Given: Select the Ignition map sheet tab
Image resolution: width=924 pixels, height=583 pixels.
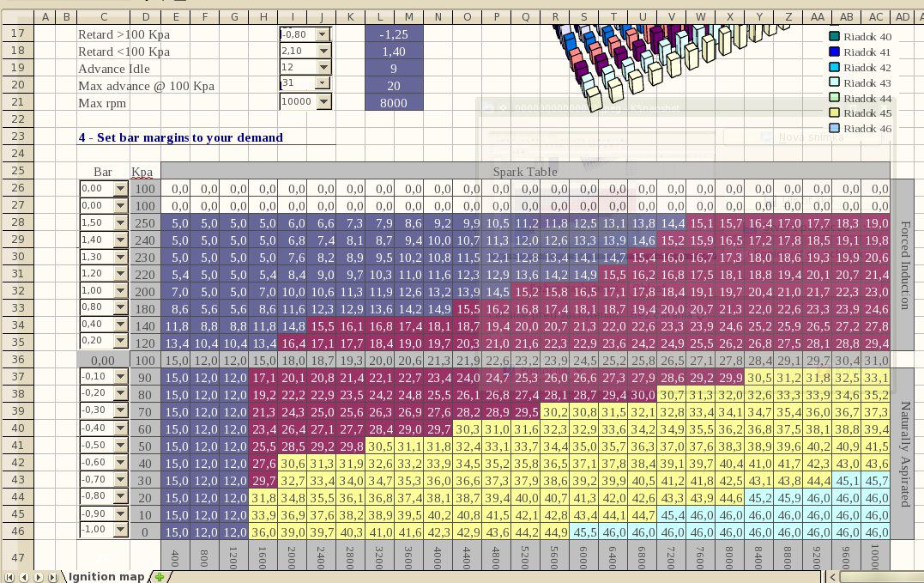Looking at the screenshot, I should point(106,576).
